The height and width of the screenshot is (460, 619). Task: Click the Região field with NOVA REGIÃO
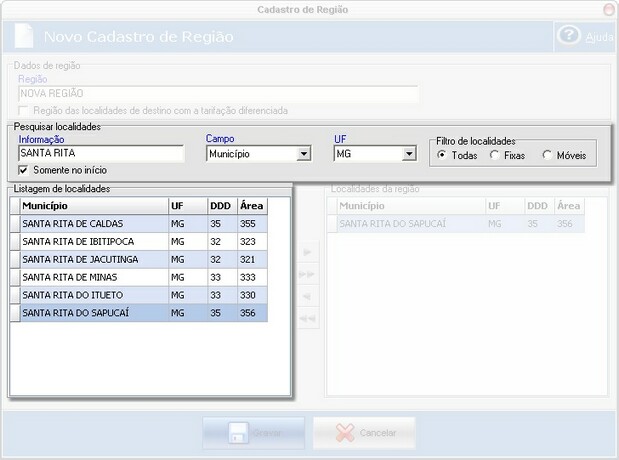[x=218, y=94]
